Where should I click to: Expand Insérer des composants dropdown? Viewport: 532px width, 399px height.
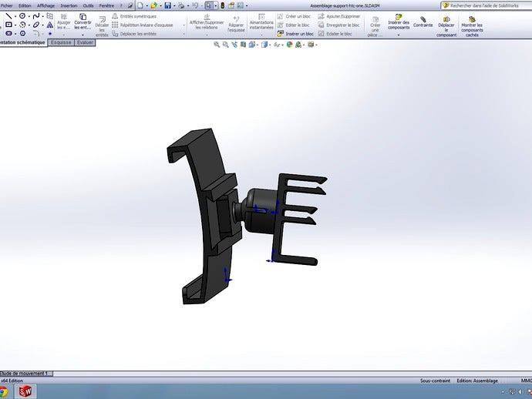(x=399, y=35)
